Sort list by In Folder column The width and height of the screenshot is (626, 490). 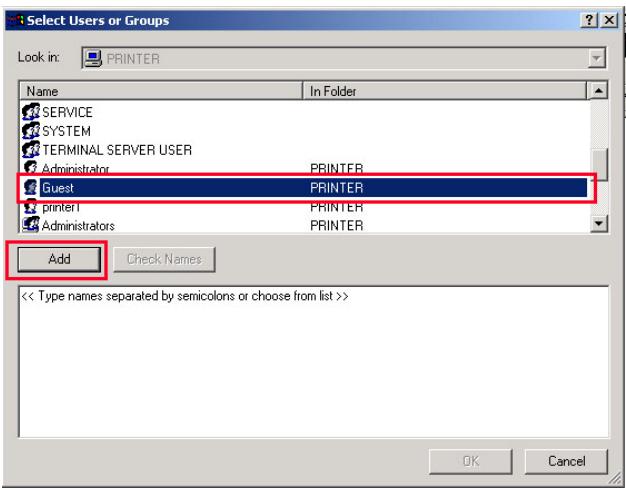tap(445, 91)
